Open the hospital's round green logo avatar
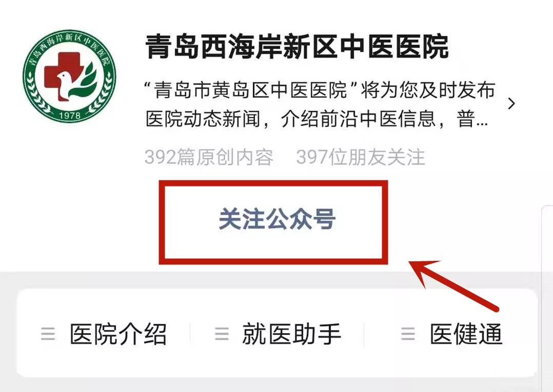Image resolution: width=553 pixels, height=392 pixels. pos(69,76)
